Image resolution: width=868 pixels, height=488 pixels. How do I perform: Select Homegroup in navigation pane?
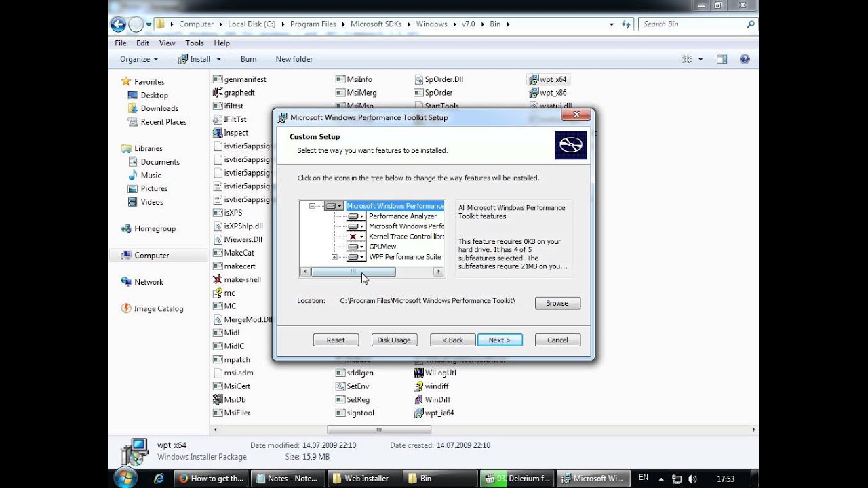149,228
